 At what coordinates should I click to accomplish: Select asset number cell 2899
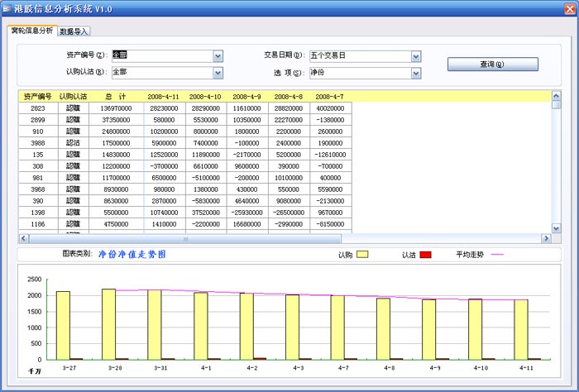point(38,120)
